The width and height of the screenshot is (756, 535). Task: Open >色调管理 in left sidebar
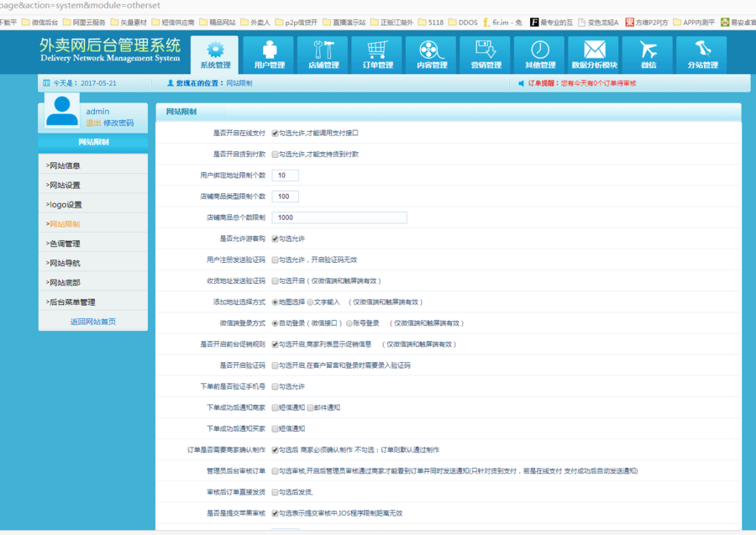(x=92, y=244)
